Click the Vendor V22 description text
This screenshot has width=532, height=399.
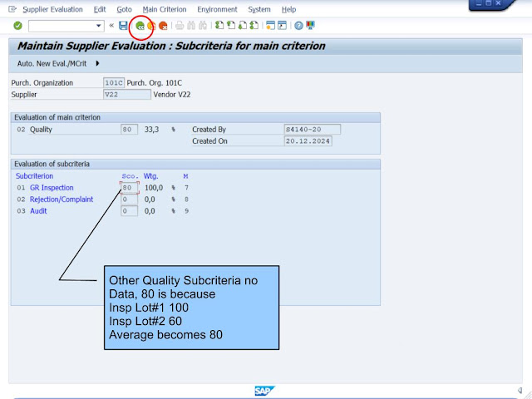tap(172, 94)
